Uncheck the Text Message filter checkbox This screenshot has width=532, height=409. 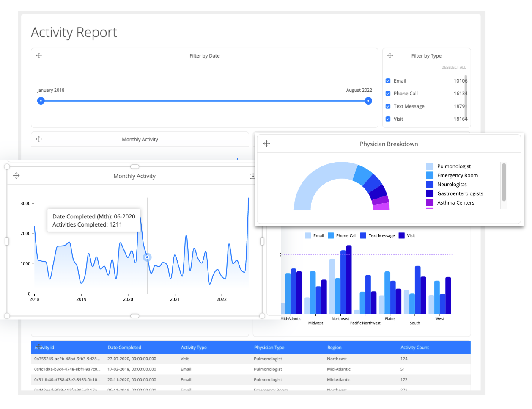pos(388,106)
